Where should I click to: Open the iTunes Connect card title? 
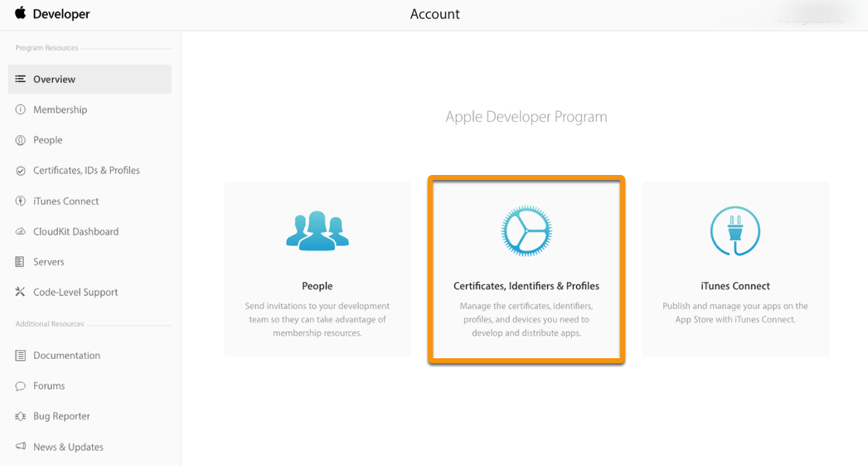735,286
